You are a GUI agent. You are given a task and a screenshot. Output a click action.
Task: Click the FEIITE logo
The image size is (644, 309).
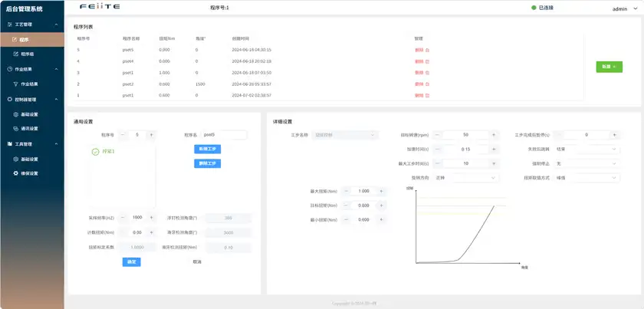pyautogui.click(x=100, y=7)
